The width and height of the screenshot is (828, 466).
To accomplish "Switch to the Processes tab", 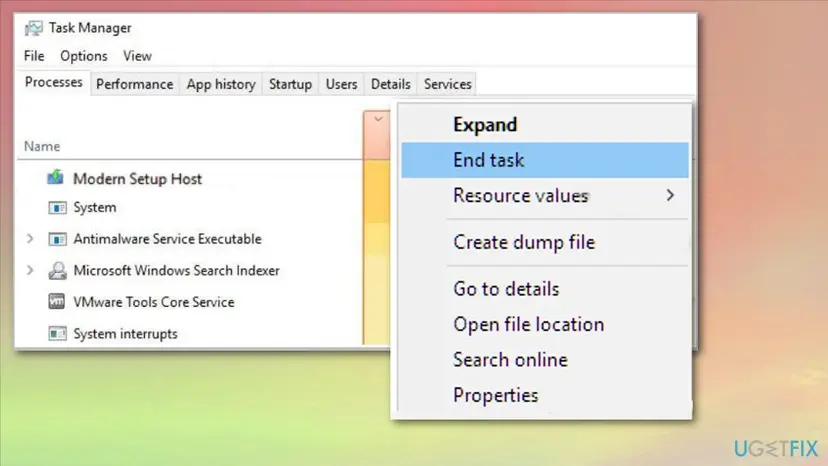I will (53, 82).
